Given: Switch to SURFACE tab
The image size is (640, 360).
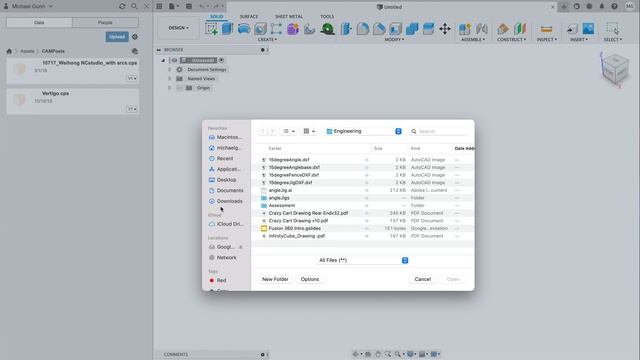Looking at the screenshot, I should click(x=249, y=16).
